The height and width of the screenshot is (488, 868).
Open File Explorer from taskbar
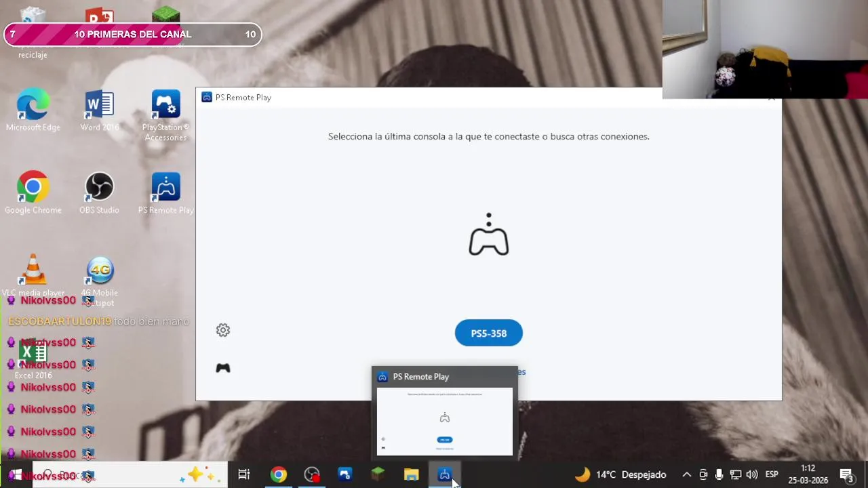point(411,474)
